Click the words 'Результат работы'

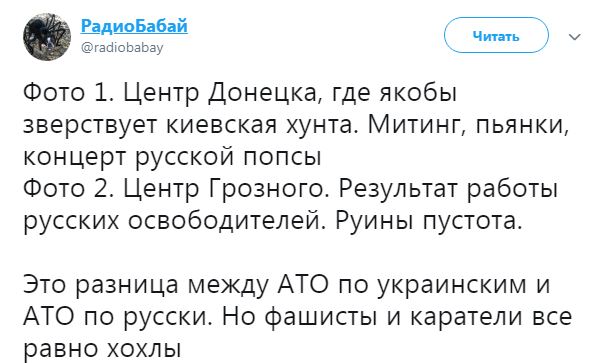(x=448, y=189)
